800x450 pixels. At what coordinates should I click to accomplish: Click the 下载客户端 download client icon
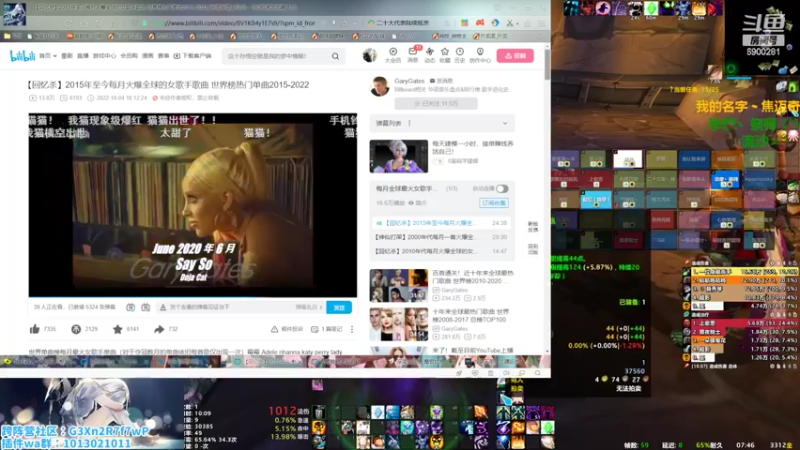(177, 56)
